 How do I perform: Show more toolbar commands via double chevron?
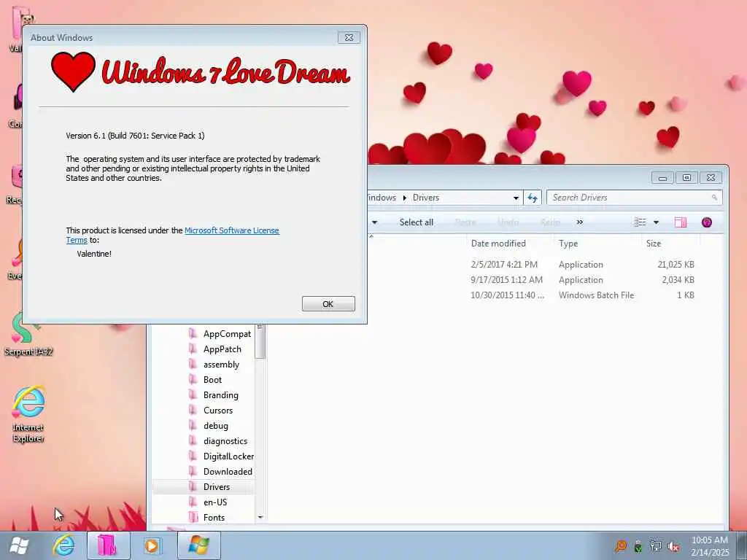click(x=580, y=222)
